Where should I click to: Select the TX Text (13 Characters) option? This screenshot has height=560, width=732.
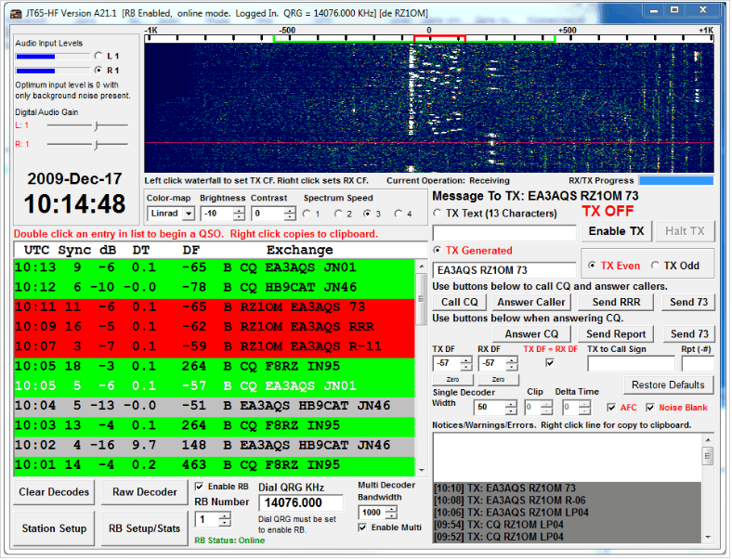tap(438, 213)
